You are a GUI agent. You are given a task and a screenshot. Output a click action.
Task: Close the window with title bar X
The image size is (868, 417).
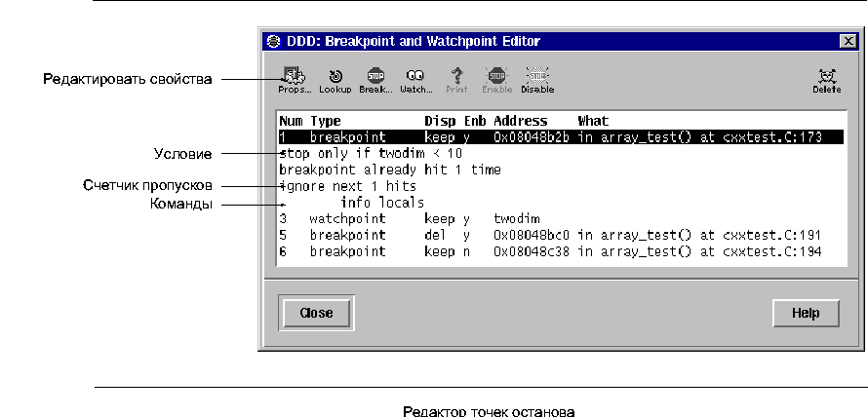848,42
